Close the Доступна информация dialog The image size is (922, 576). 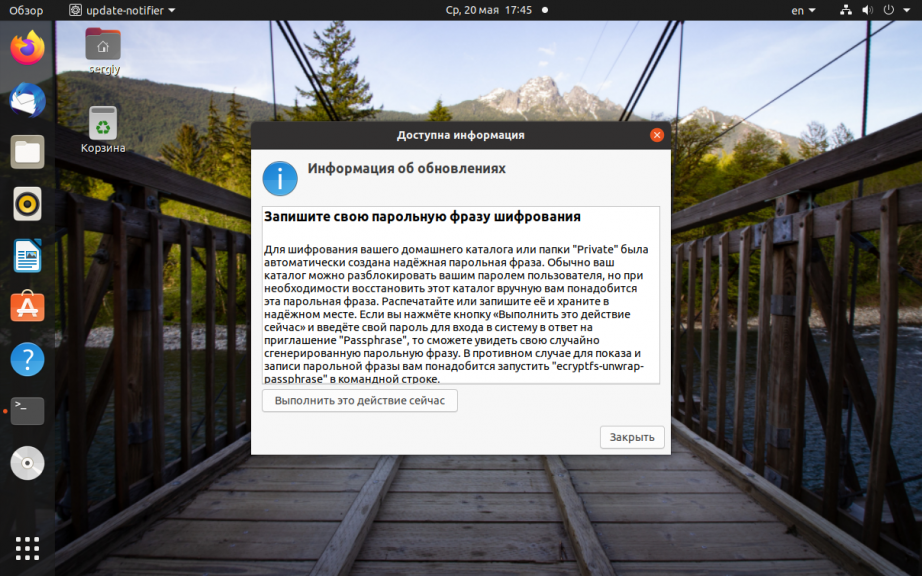point(657,135)
